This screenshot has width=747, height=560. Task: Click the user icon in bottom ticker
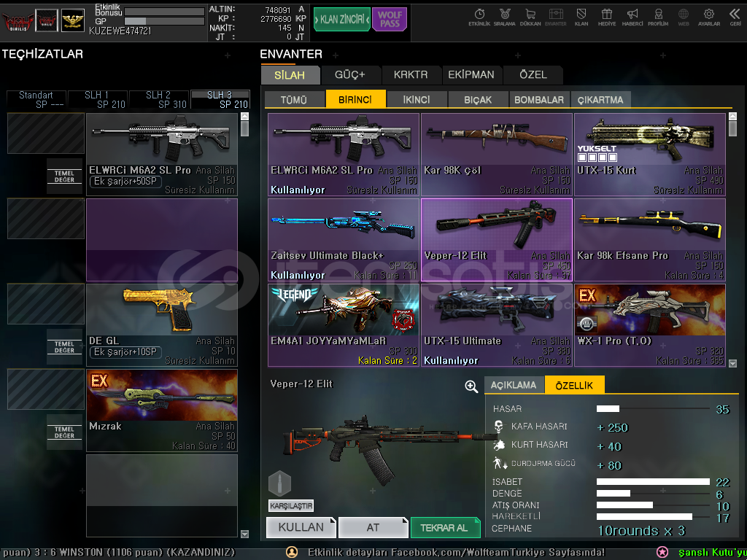pos(292,552)
